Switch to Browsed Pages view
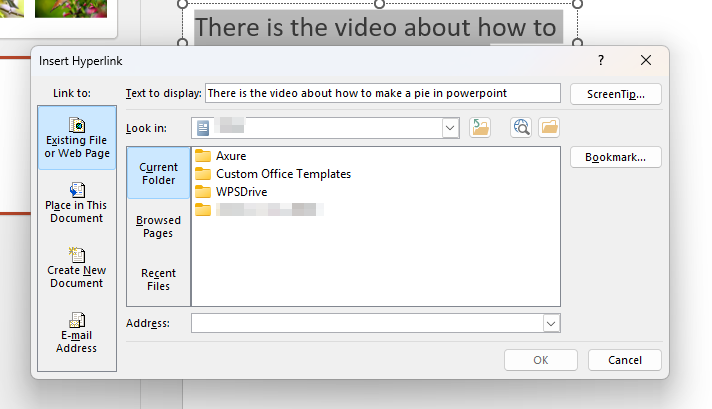This screenshot has width=712, height=409. [158, 227]
